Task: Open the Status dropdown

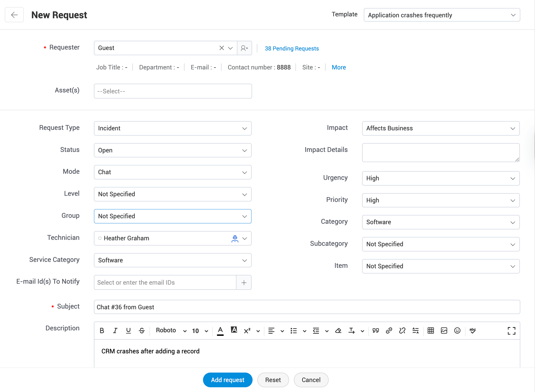Action: click(173, 150)
